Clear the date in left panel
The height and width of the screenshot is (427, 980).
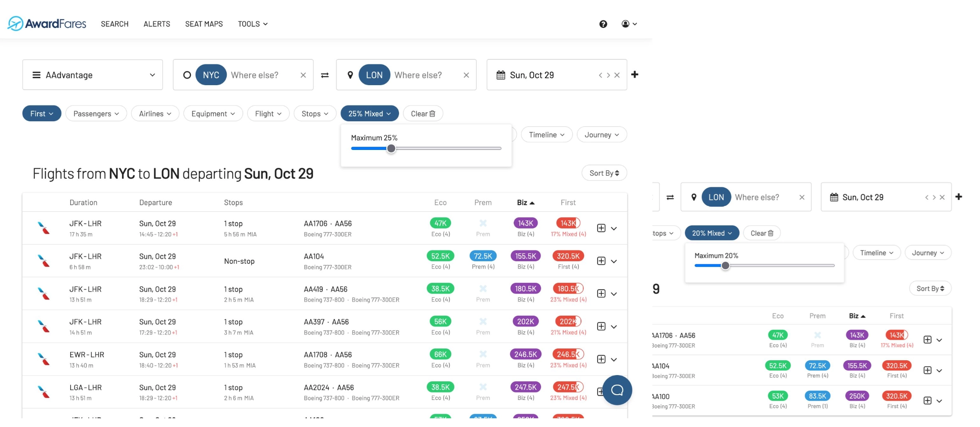pyautogui.click(x=617, y=75)
